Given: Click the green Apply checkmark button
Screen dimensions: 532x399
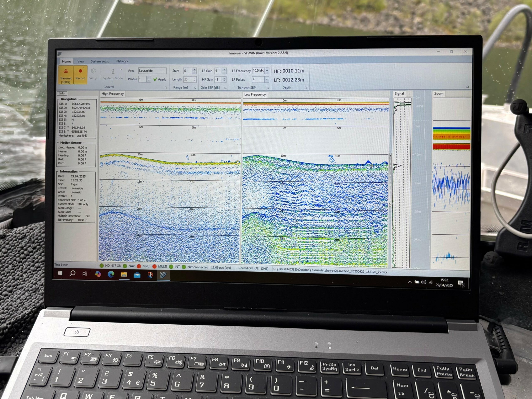Looking at the screenshot, I should pos(160,79).
